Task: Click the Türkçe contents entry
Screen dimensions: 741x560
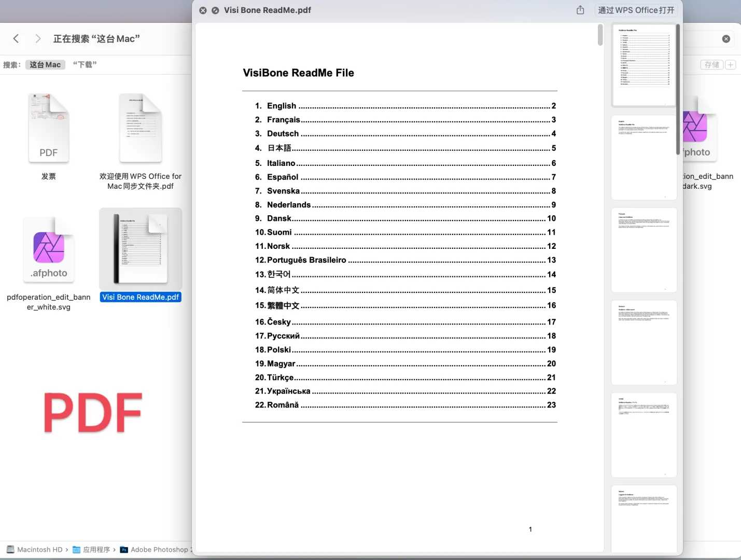Action: point(405,377)
